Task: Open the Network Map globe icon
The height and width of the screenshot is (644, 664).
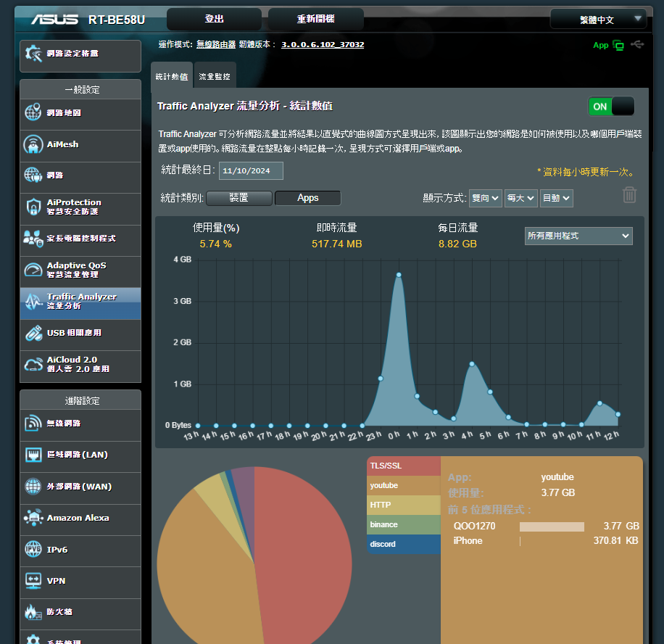Action: click(x=33, y=112)
